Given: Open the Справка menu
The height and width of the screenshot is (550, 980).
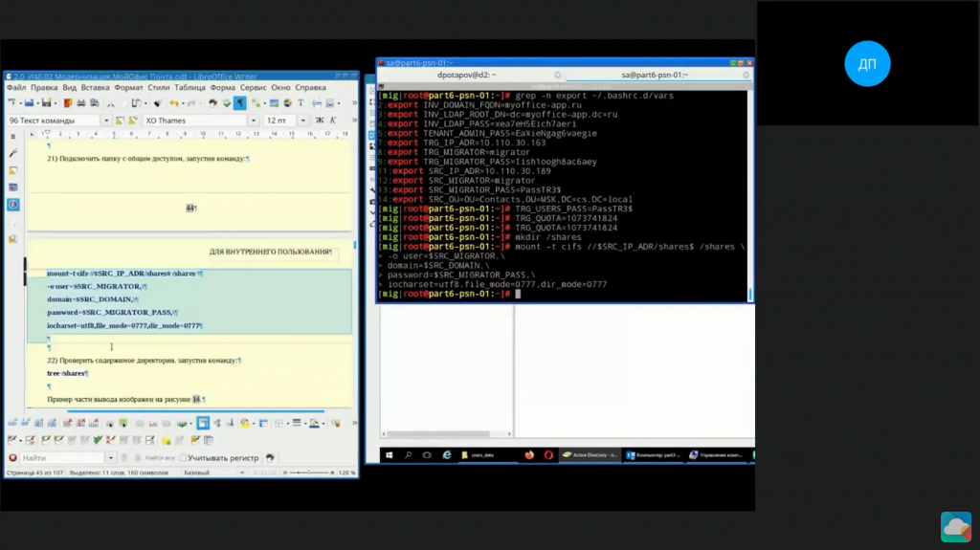Looking at the screenshot, I should [311, 87].
